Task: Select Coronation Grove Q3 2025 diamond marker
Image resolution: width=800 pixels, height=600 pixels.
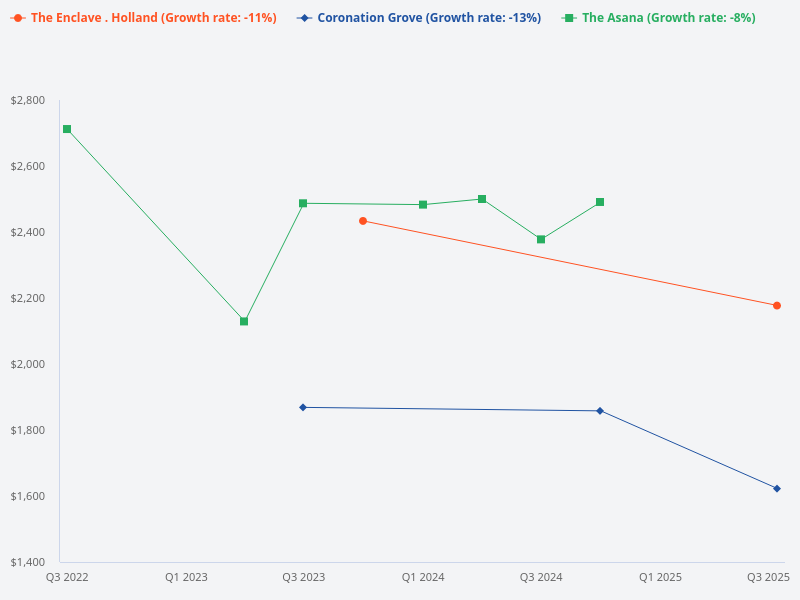Action: pos(777,488)
